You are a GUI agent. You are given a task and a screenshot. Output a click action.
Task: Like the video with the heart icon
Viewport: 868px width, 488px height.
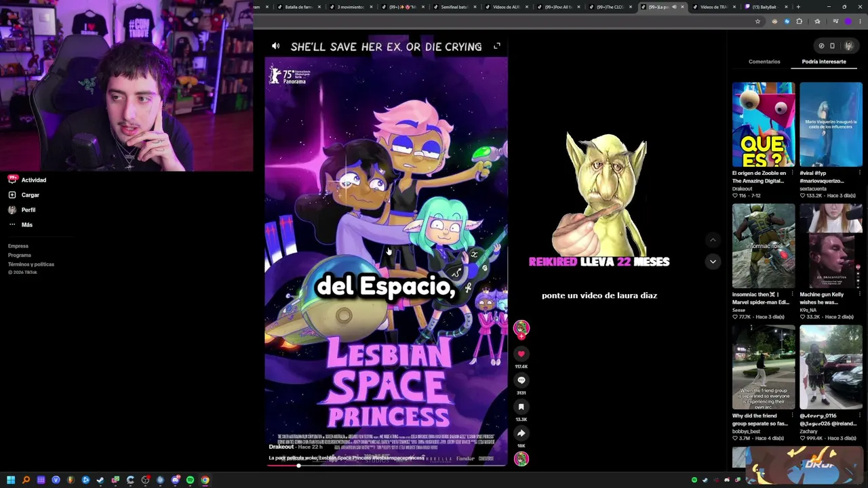click(x=521, y=354)
